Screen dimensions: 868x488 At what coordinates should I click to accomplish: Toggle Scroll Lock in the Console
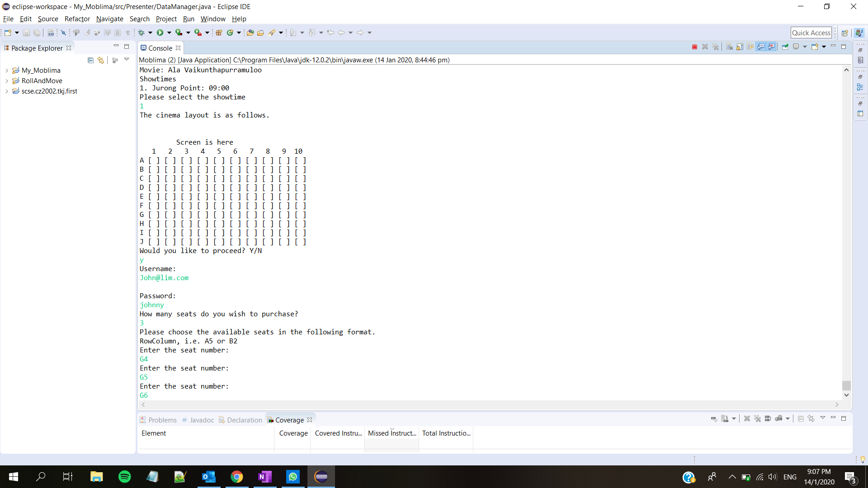coord(740,47)
